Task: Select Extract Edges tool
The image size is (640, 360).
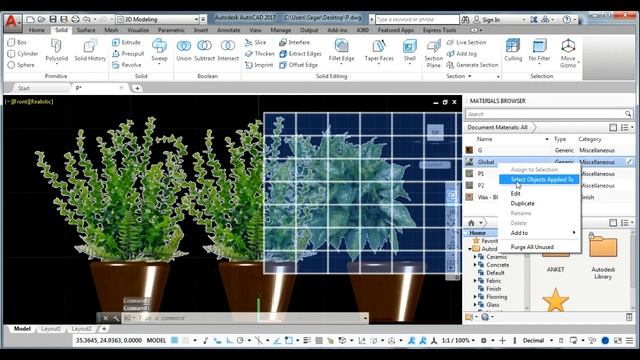Action: pyautogui.click(x=300, y=53)
